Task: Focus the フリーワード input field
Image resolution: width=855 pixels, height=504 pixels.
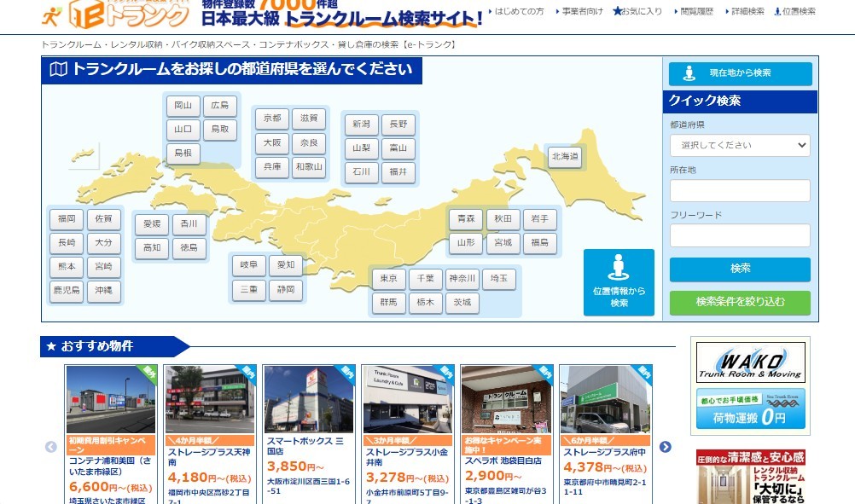Action: (740, 236)
